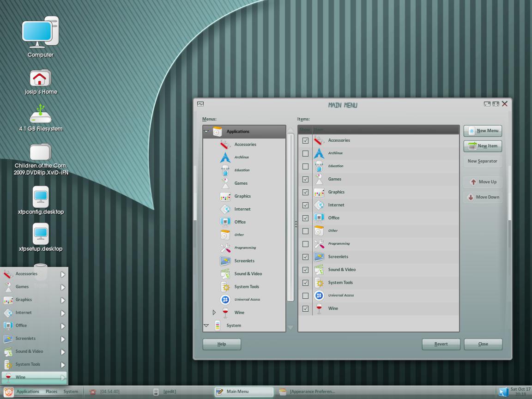Screen dimensions: 532x399
Task: Expand the Wine tree node
Action: click(x=214, y=313)
